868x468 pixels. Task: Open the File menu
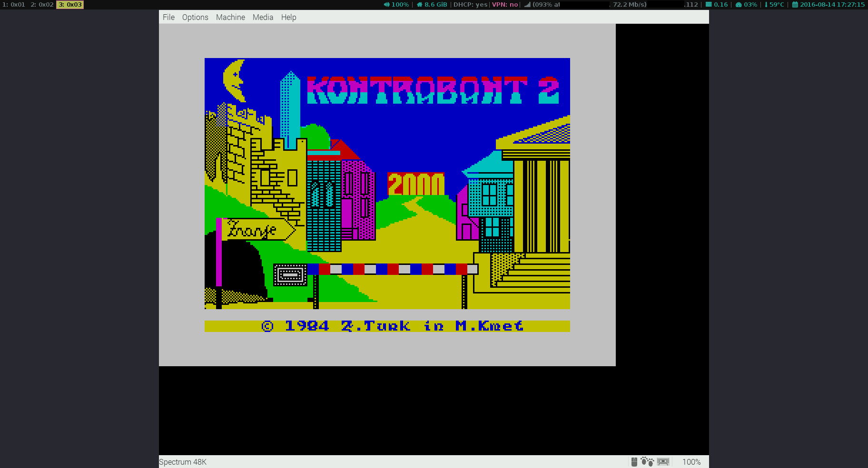pyautogui.click(x=168, y=17)
